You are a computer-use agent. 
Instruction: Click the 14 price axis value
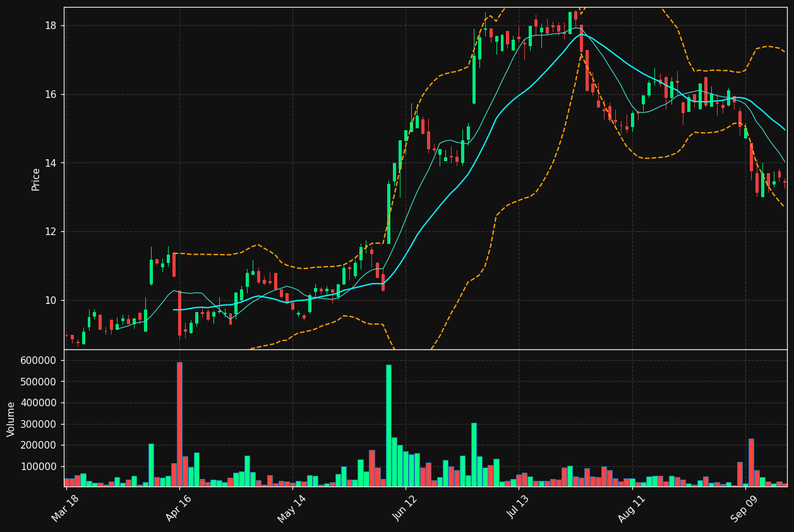point(51,163)
